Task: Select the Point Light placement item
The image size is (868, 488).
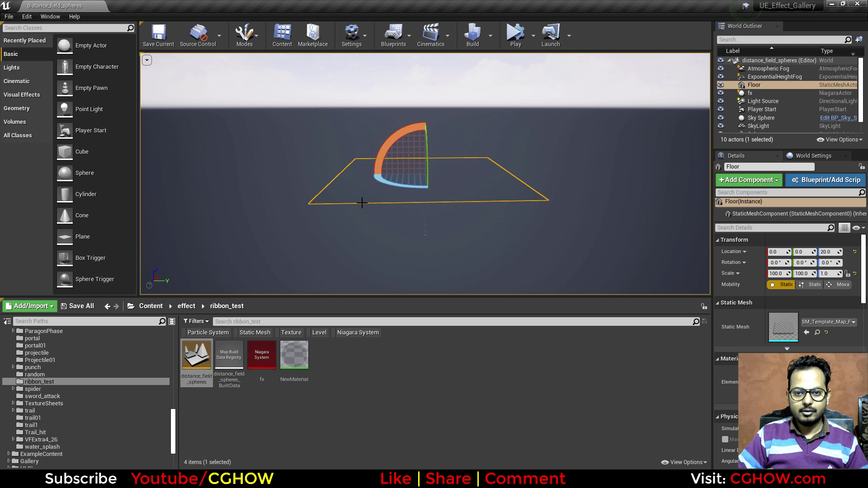Action: coord(89,109)
